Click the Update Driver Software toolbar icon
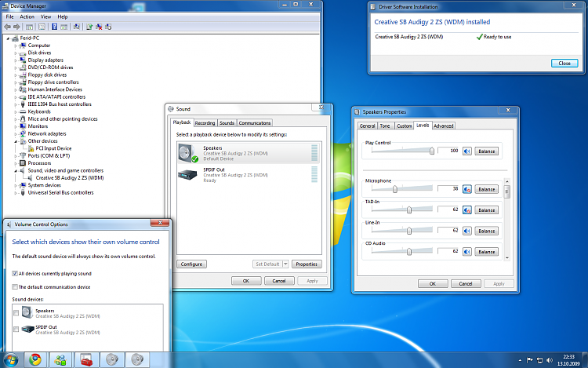 (x=89, y=27)
